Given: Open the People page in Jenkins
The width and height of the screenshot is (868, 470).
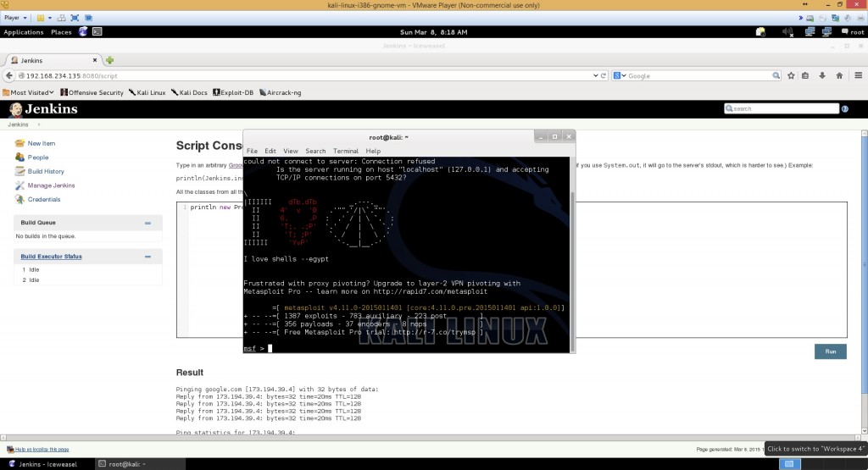Looking at the screenshot, I should click(37, 158).
